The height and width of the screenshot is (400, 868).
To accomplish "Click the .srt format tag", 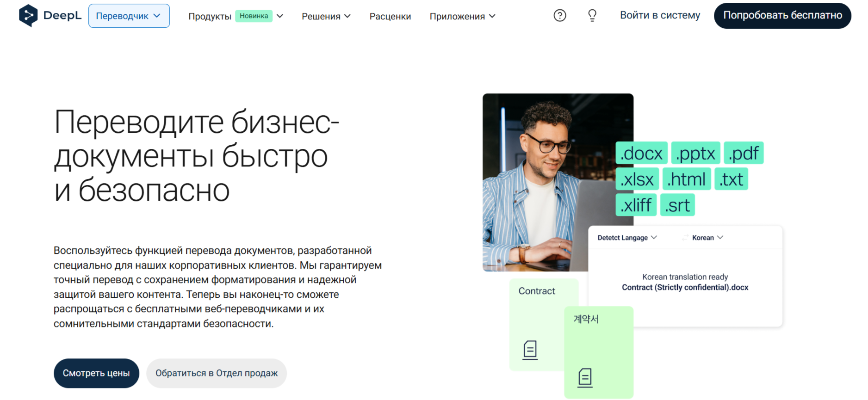I will [677, 205].
